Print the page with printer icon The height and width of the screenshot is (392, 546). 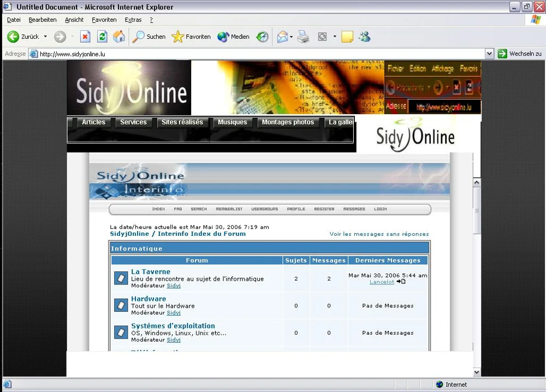(303, 37)
